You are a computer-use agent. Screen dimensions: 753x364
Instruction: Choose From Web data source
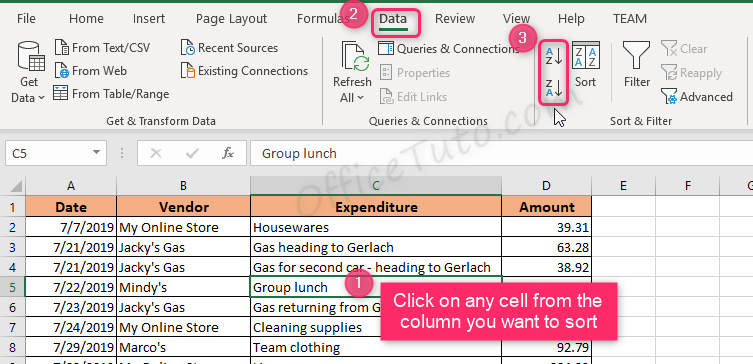[x=90, y=71]
